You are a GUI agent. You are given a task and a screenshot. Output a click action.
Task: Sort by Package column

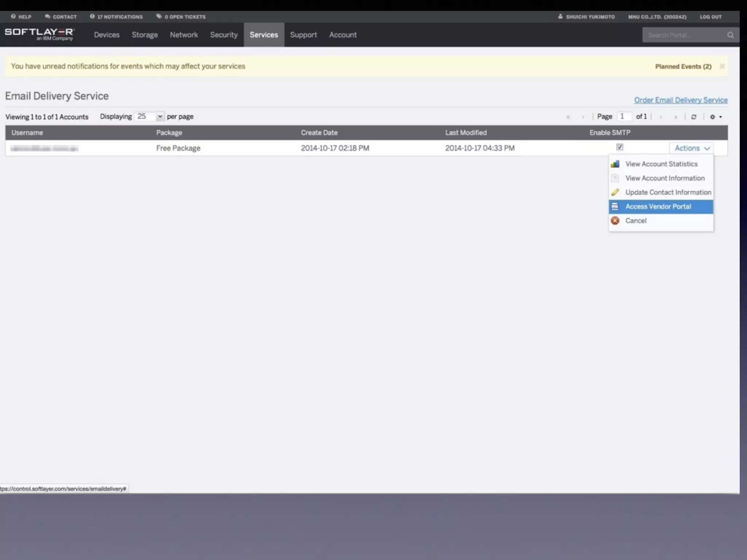tap(169, 133)
